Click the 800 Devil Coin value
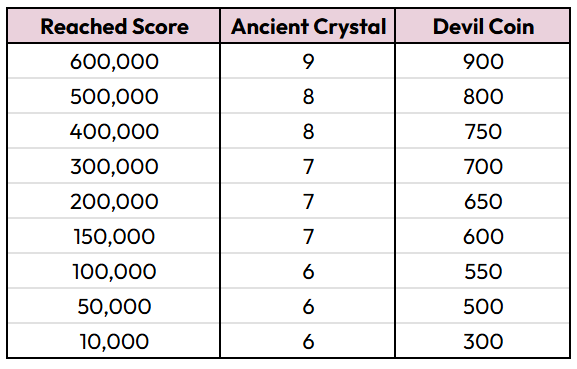Image resolution: width=577 pixels, height=369 pixels. click(483, 96)
